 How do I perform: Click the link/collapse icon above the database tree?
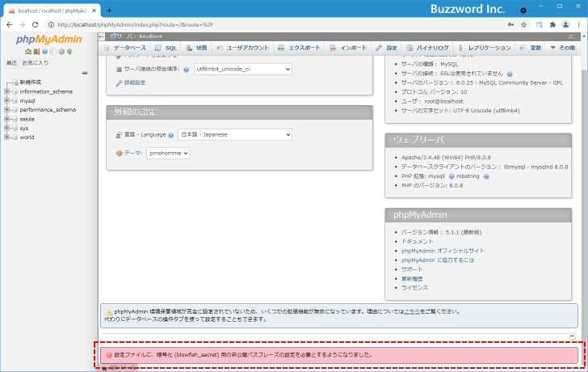click(x=85, y=73)
